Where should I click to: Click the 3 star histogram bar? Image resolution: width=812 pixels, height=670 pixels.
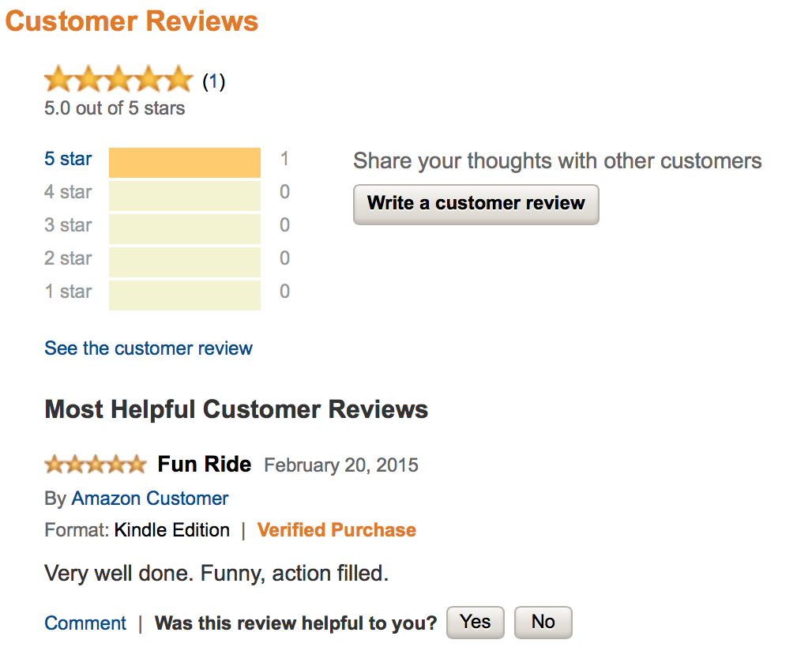pyautogui.click(x=185, y=229)
